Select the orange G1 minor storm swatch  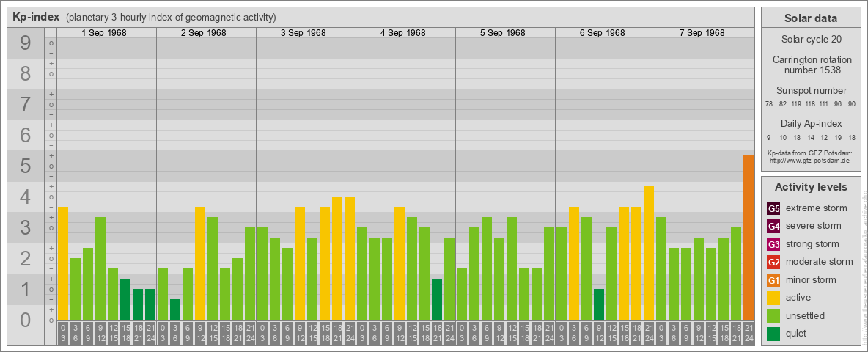click(773, 280)
